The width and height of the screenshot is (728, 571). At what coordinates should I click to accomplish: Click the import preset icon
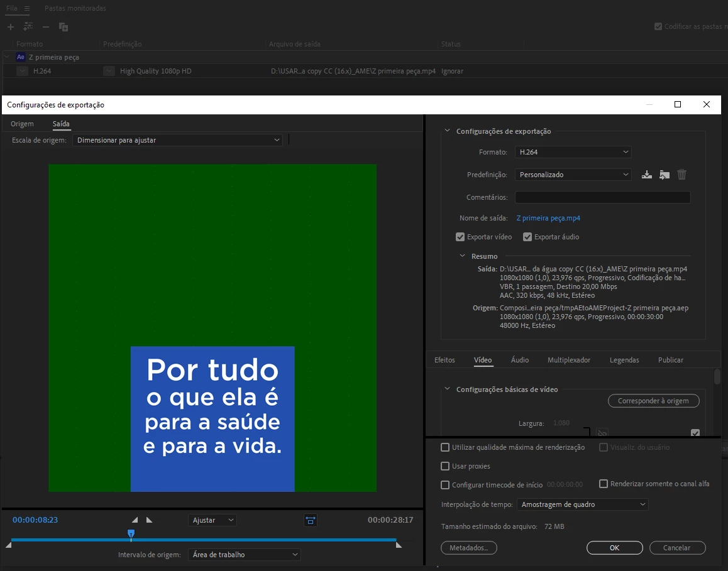(665, 175)
